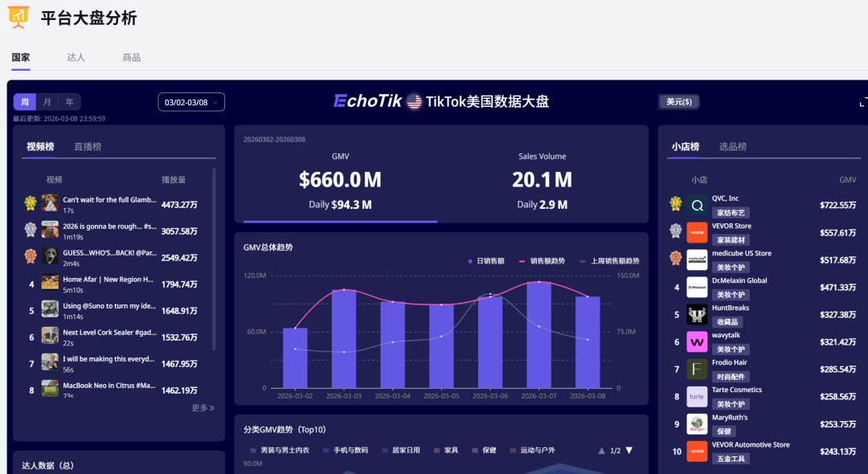Image resolution: width=868 pixels, height=474 pixels.
Task: Open the 03/02-03/08 date range dropdown
Action: [191, 102]
